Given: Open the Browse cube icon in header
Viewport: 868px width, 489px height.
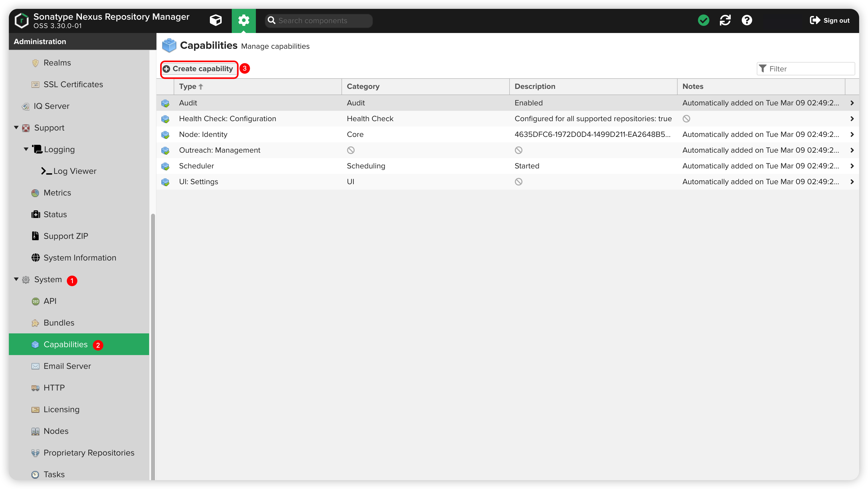Looking at the screenshot, I should (216, 20).
